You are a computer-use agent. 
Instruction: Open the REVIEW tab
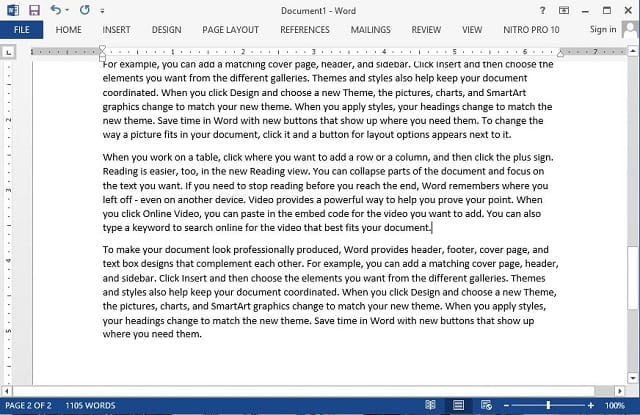[x=426, y=30]
